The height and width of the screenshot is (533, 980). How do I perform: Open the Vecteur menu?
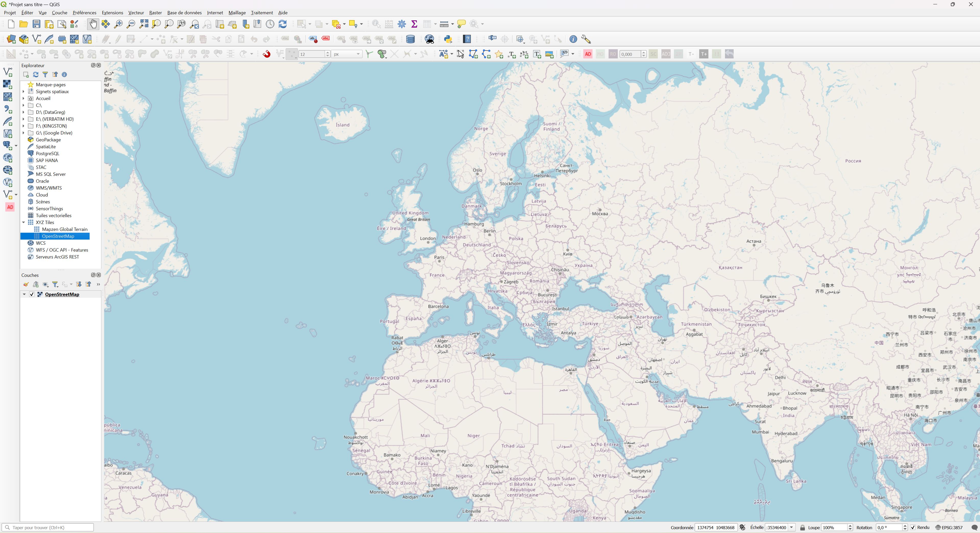click(x=136, y=13)
